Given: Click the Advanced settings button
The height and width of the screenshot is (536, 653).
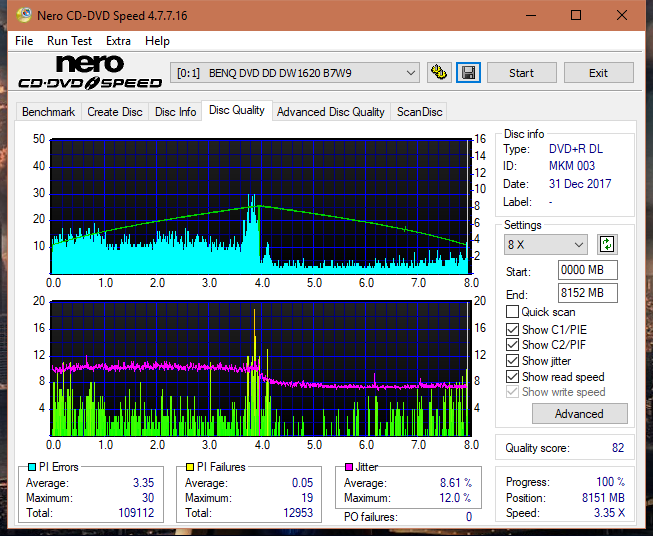Looking at the screenshot, I should point(579,414).
